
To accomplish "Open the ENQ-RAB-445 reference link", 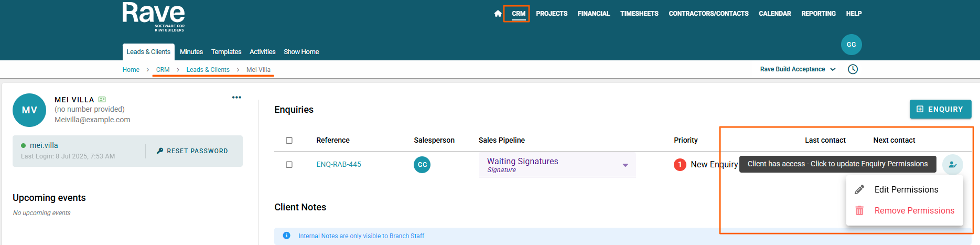I will [x=339, y=165].
